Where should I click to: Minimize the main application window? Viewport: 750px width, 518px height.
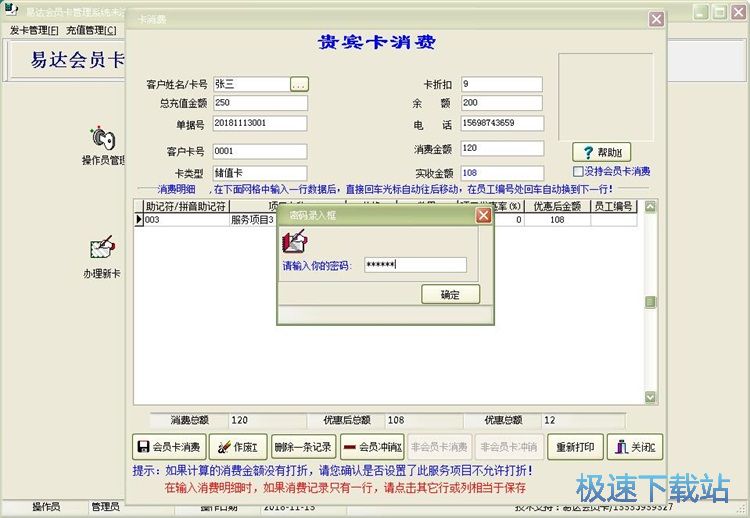point(700,11)
